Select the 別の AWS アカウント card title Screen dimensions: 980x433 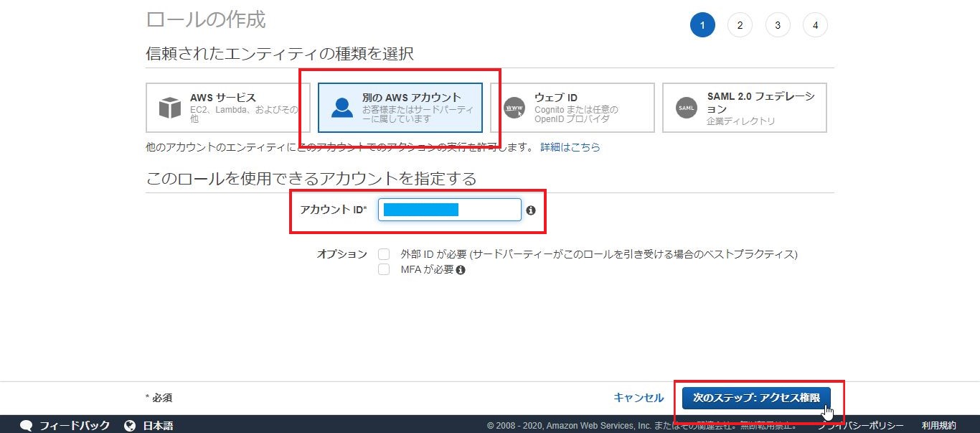pos(412,98)
